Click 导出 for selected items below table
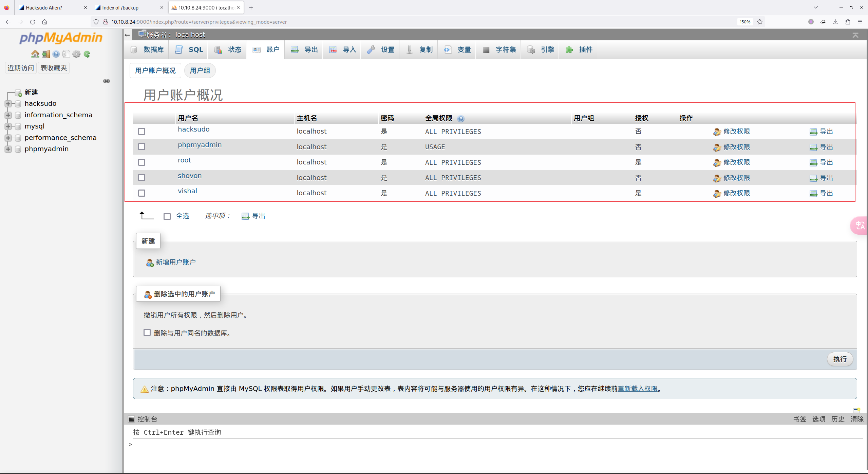Image resolution: width=868 pixels, height=474 pixels. coord(253,216)
